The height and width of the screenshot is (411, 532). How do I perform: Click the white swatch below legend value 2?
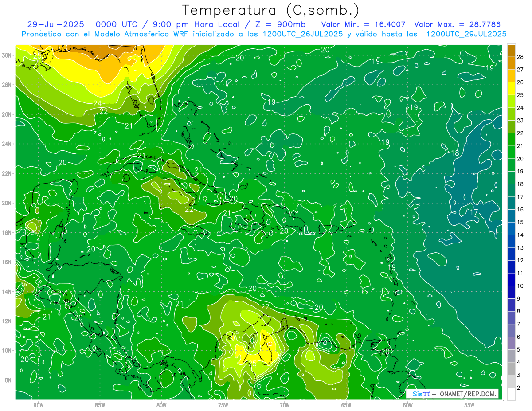(x=511, y=394)
